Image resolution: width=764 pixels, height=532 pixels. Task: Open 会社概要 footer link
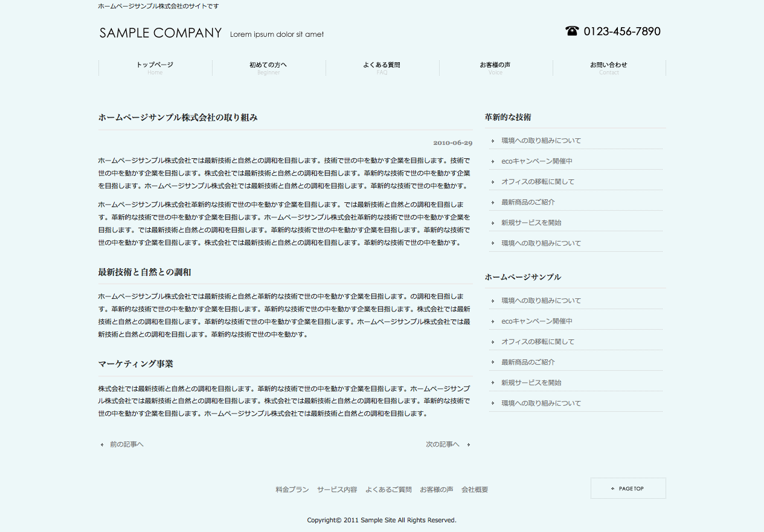pos(475,490)
